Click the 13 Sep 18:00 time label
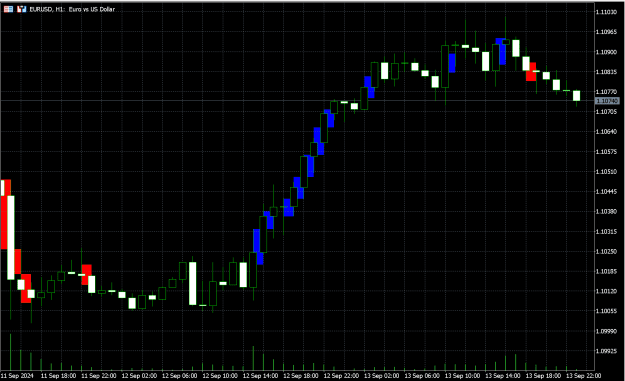The image size is (625, 381). (x=543, y=375)
